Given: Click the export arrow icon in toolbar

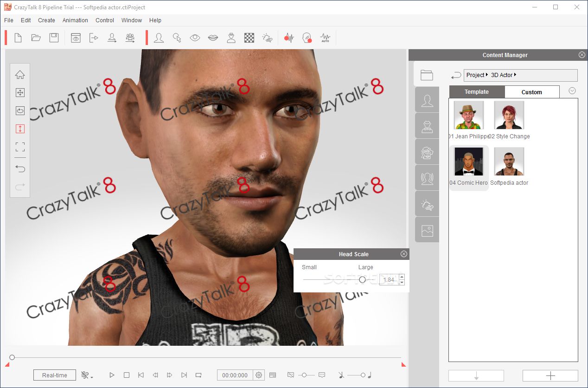Looking at the screenshot, I should (x=94, y=38).
